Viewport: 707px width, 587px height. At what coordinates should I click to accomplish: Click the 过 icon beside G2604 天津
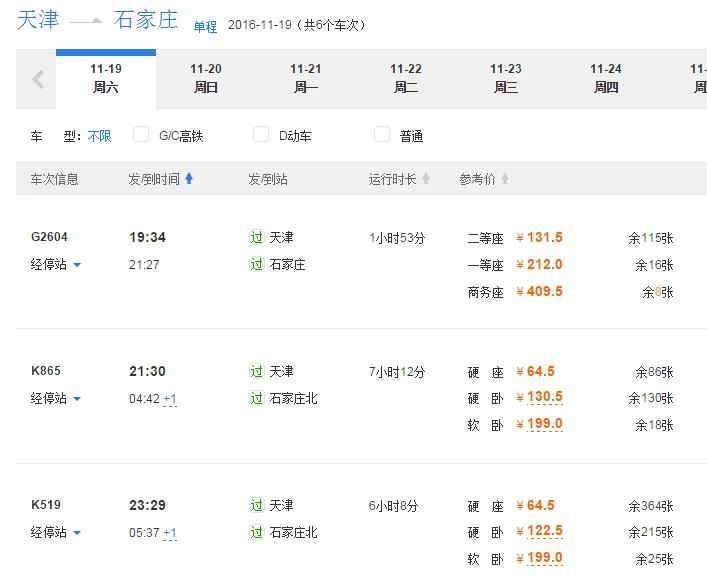257,237
